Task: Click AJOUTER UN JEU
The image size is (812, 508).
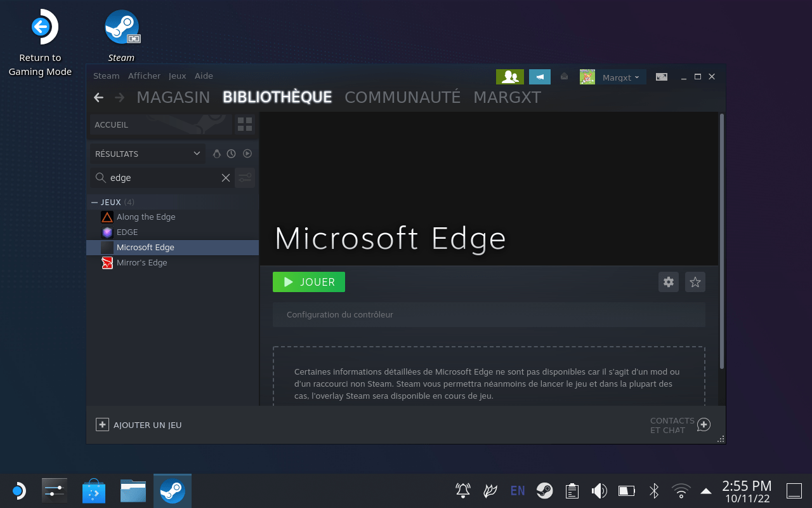Action: 139,425
